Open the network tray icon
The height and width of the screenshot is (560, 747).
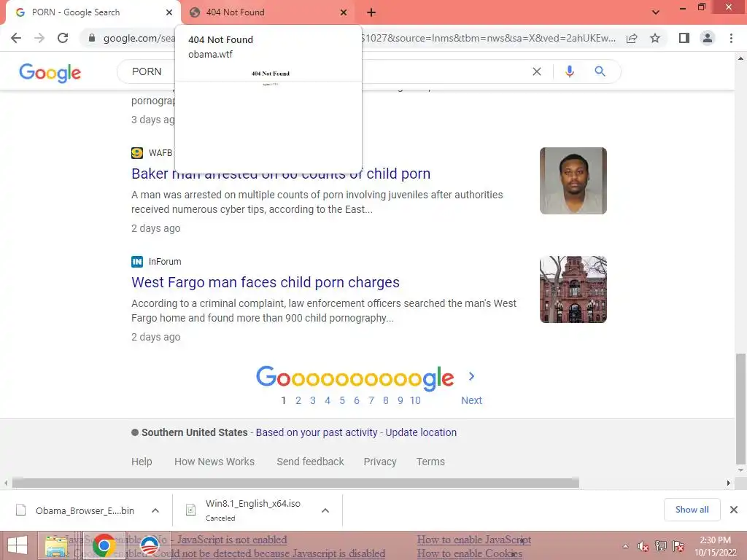pos(661,546)
